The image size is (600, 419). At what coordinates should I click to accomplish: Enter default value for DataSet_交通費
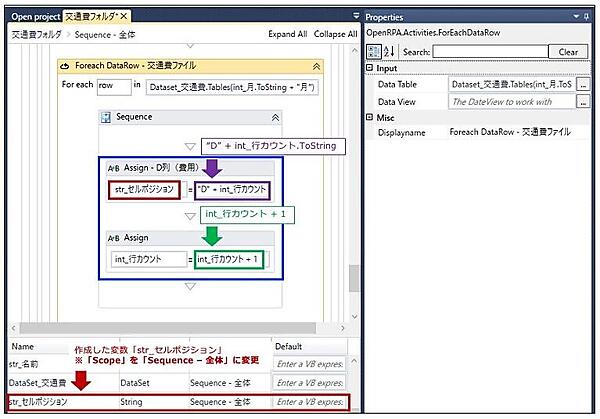pyautogui.click(x=309, y=383)
